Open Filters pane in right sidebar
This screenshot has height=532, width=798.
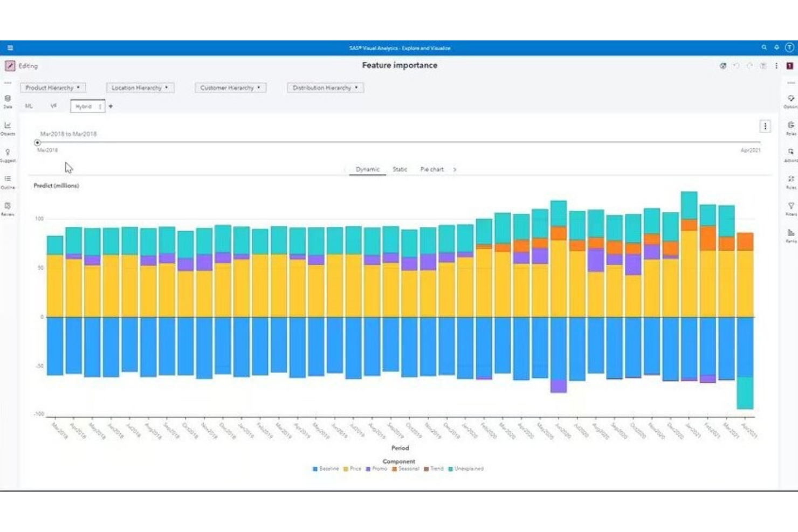click(x=790, y=209)
